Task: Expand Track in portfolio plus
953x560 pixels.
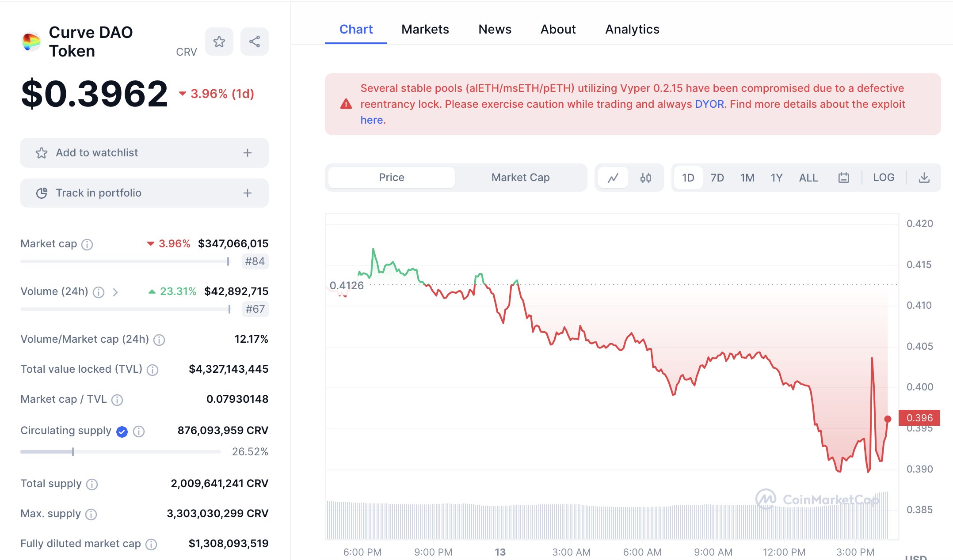Action: tap(247, 193)
